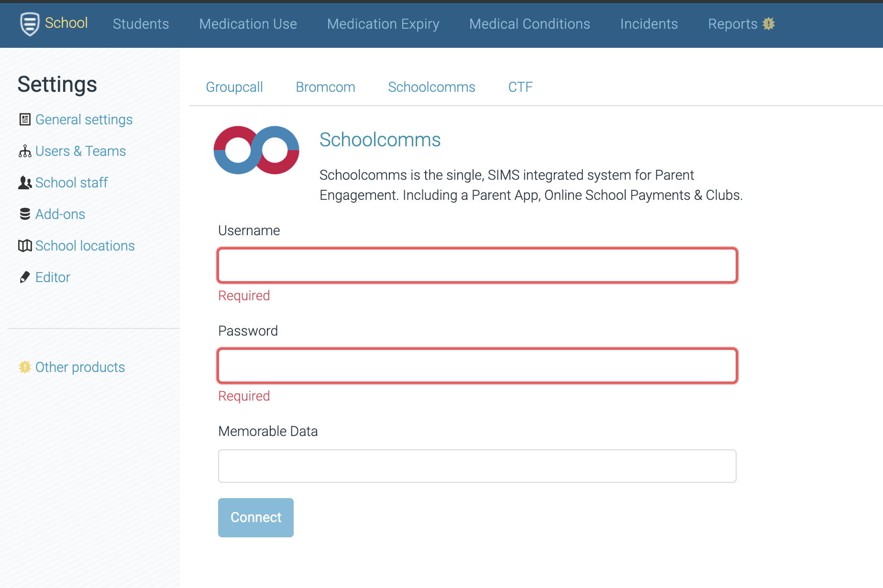Image resolution: width=883 pixels, height=588 pixels.
Task: Click the badge icon next to Reports
Action: 769,23
